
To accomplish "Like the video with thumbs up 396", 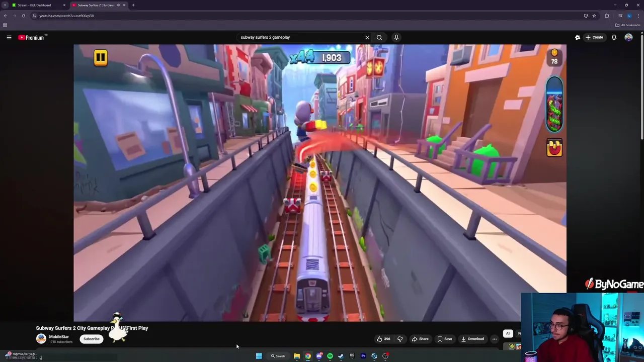I will click(x=383, y=339).
